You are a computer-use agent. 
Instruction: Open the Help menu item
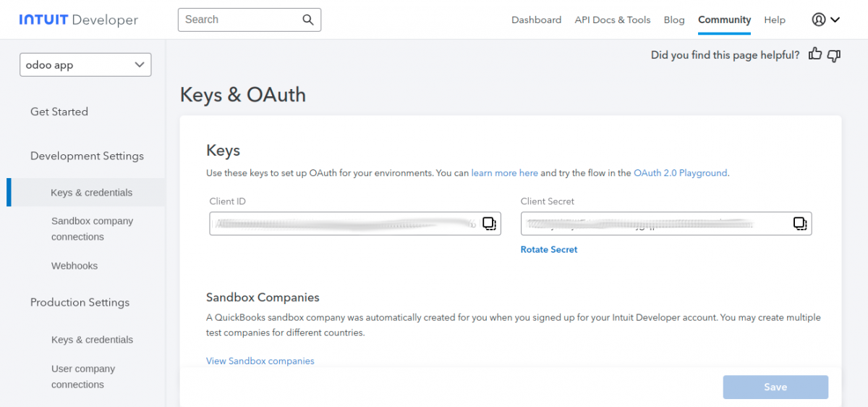(x=775, y=20)
